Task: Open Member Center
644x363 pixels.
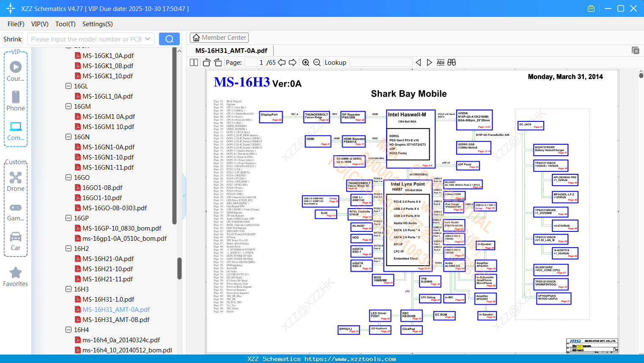Action: (x=219, y=38)
